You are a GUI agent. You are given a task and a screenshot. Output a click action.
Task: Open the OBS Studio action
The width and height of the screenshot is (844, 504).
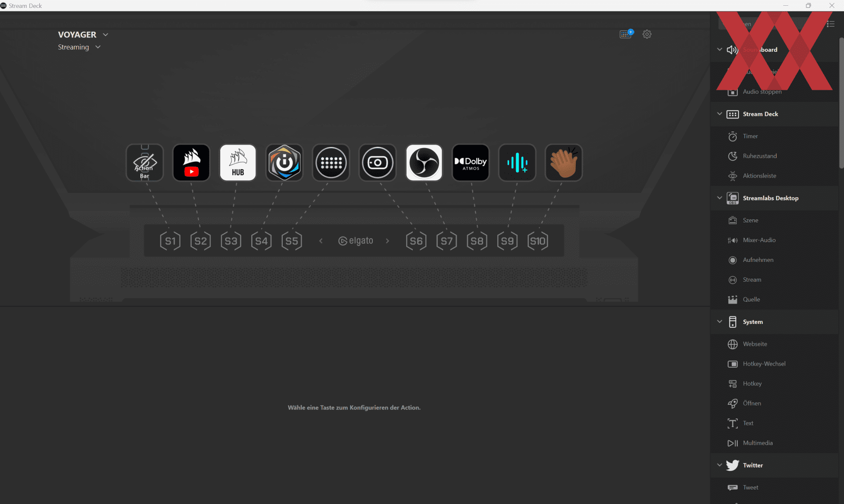point(424,162)
